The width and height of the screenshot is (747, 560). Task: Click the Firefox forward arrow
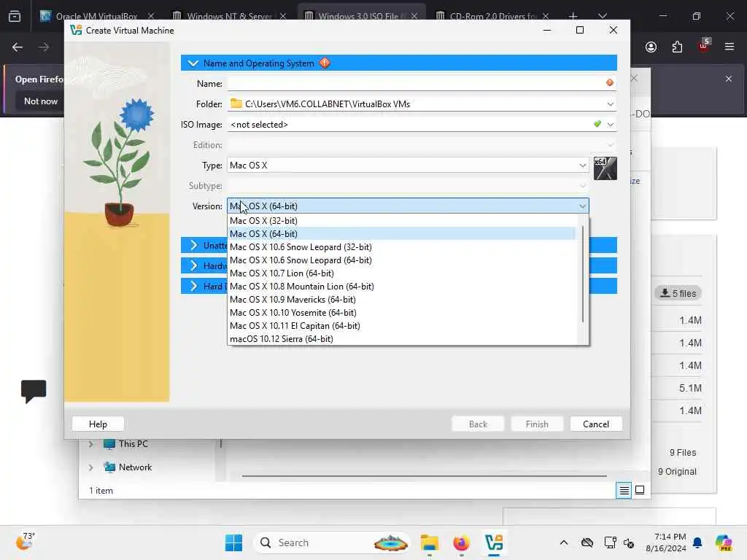[43, 47]
